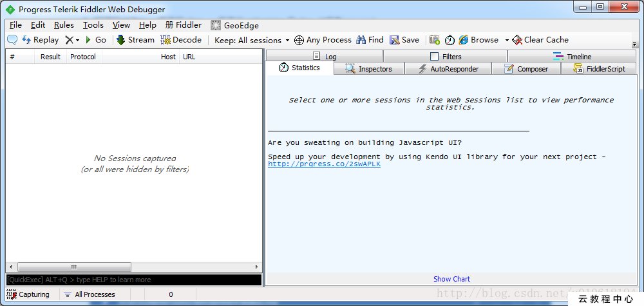This screenshot has height=306, width=644.
Task: Click the camera screenshot icon
Action: pyautogui.click(x=435, y=40)
